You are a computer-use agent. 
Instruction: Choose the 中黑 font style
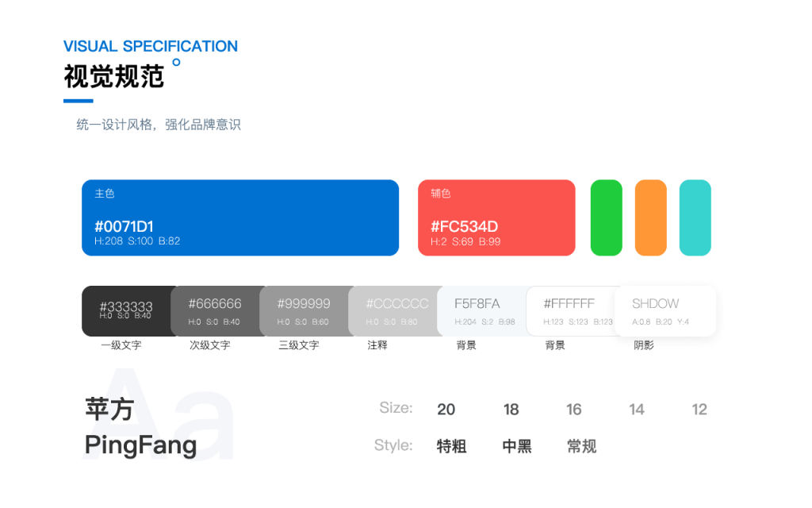[x=517, y=447]
